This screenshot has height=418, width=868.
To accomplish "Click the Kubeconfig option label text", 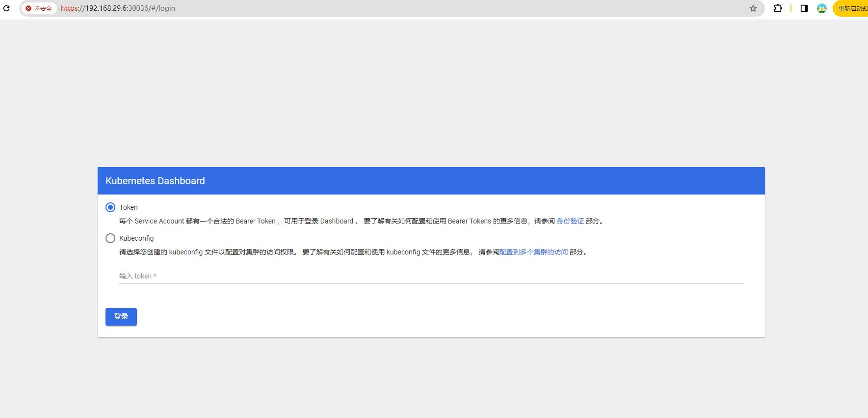I will (136, 238).
